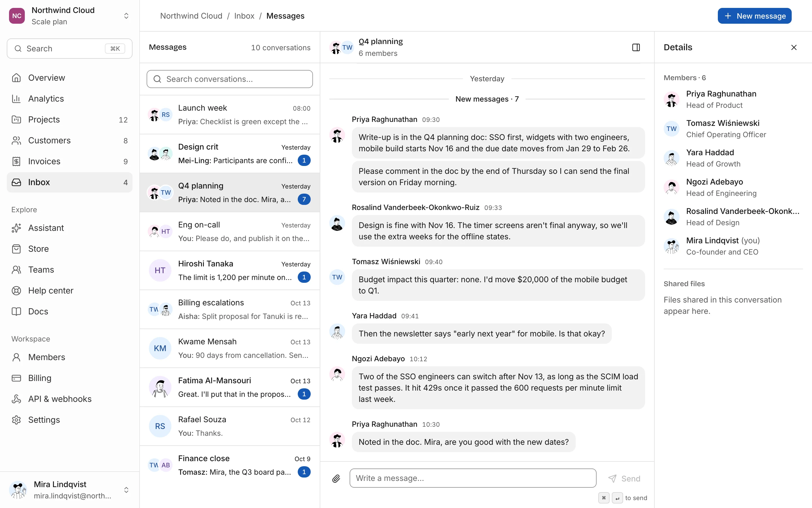The image size is (812, 508).
Task: Click the Teams icon in sidebar
Action: click(x=16, y=270)
